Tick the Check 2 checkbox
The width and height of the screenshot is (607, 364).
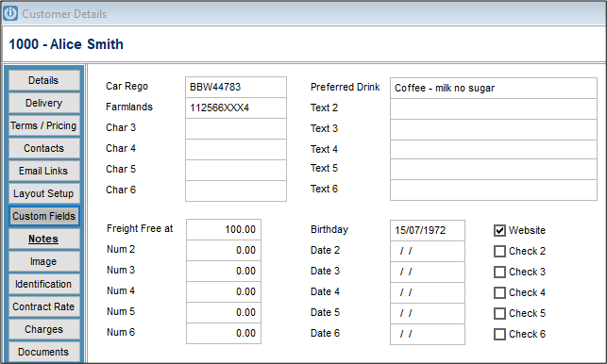tap(499, 252)
